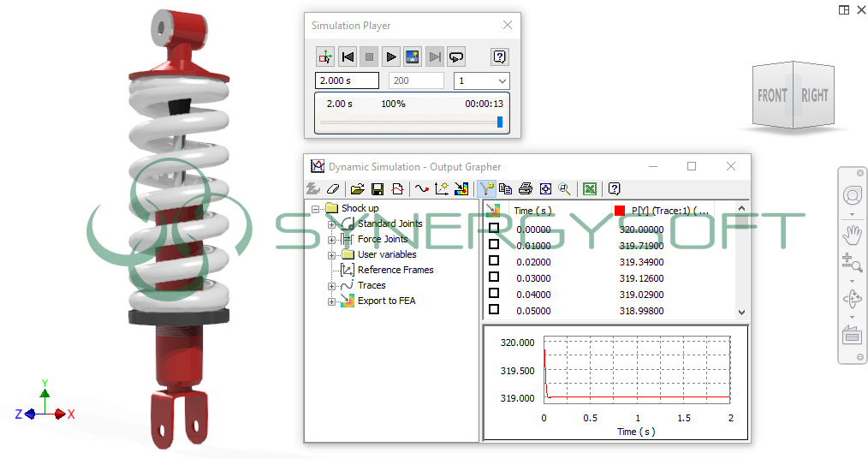Save the simulation output
The height and width of the screenshot is (459, 868).
pos(378,188)
